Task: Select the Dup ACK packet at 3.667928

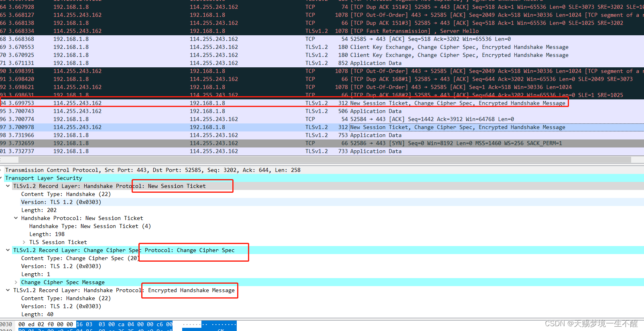Action: click(x=322, y=7)
